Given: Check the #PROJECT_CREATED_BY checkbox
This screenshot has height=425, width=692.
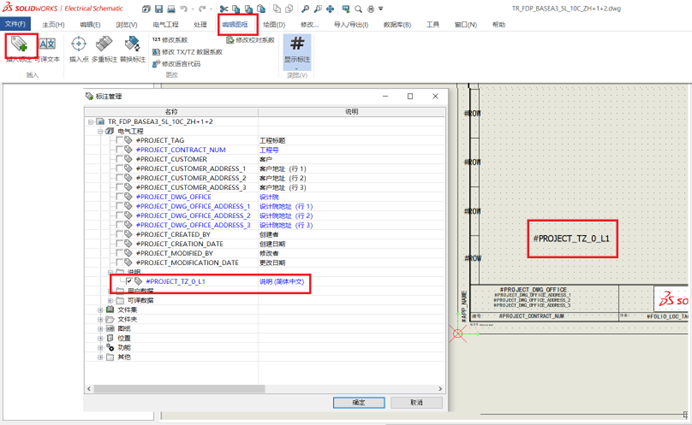Looking at the screenshot, I should click(x=119, y=234).
